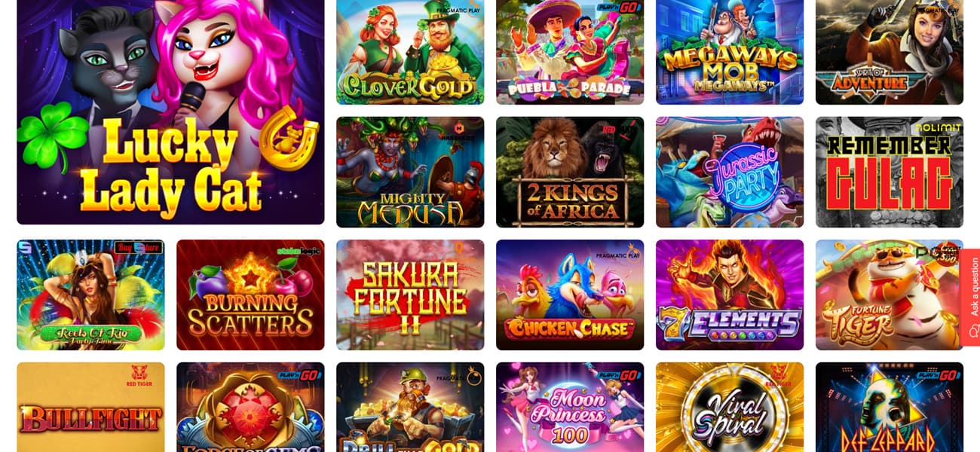Viewport: 980px width, 452px height.
Task: Open the Bullfight game by Red Tiger
Action: 90,407
